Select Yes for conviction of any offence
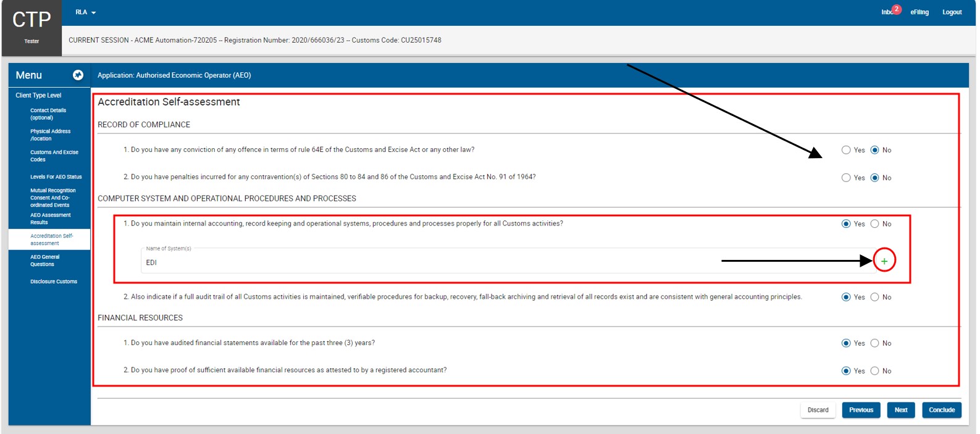The width and height of the screenshot is (980, 434). 846,150
